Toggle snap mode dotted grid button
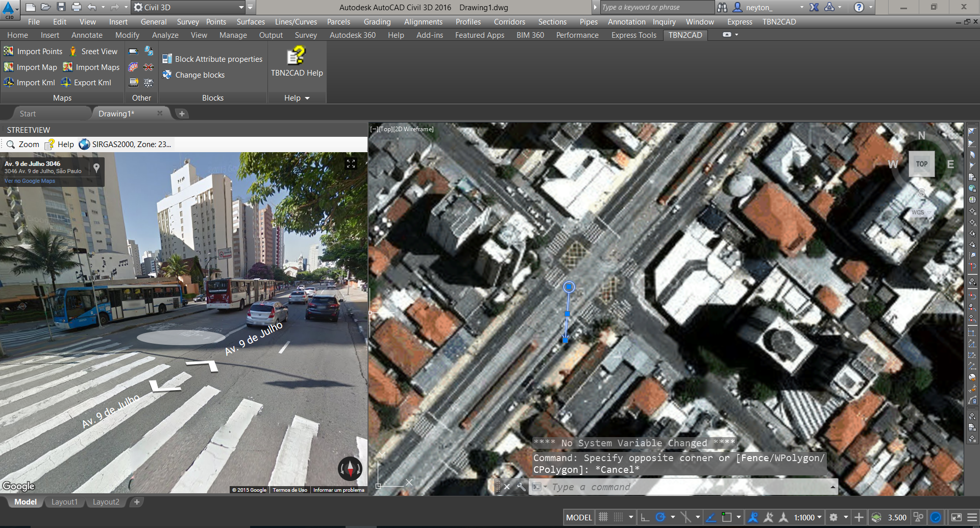Image resolution: width=980 pixels, height=528 pixels. coord(618,517)
